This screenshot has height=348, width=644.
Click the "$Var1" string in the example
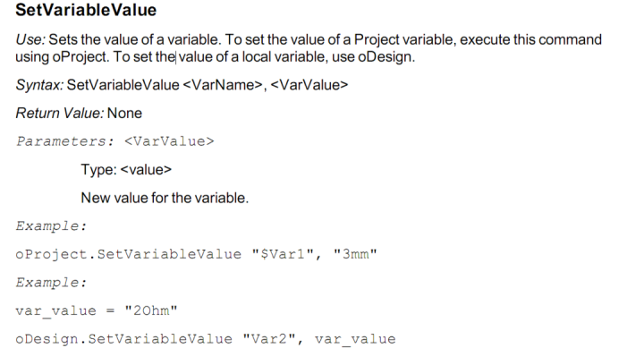coord(286,254)
